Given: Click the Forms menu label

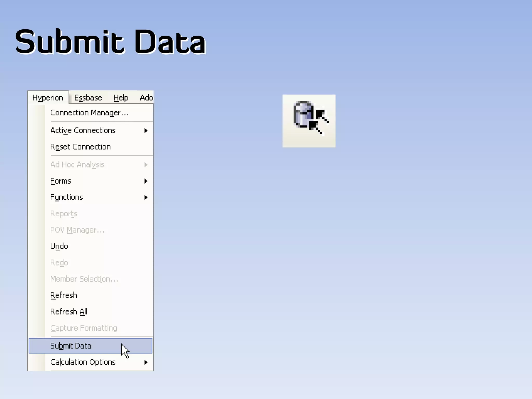Looking at the screenshot, I should [61, 181].
